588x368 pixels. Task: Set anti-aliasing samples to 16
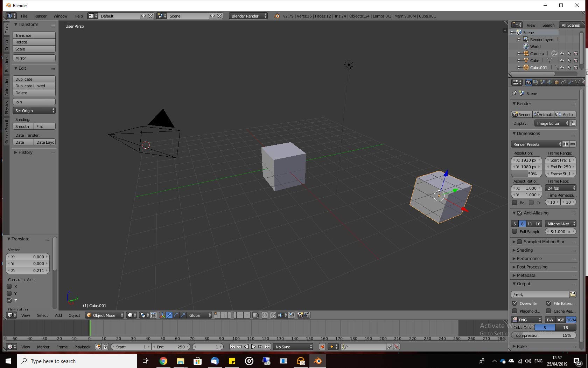(x=538, y=224)
